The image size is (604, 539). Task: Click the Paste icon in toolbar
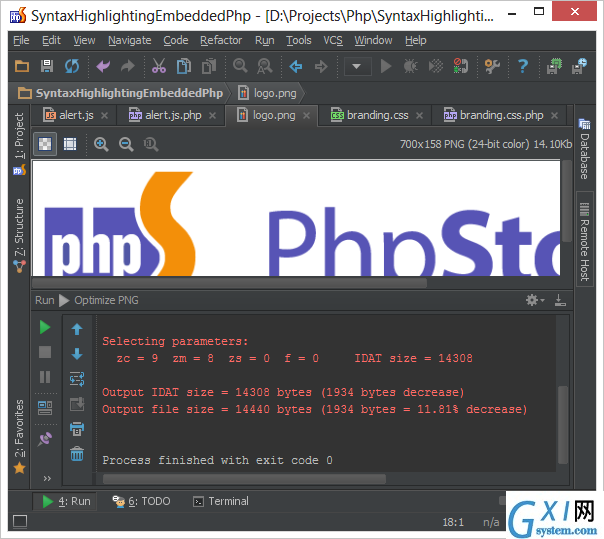209,66
